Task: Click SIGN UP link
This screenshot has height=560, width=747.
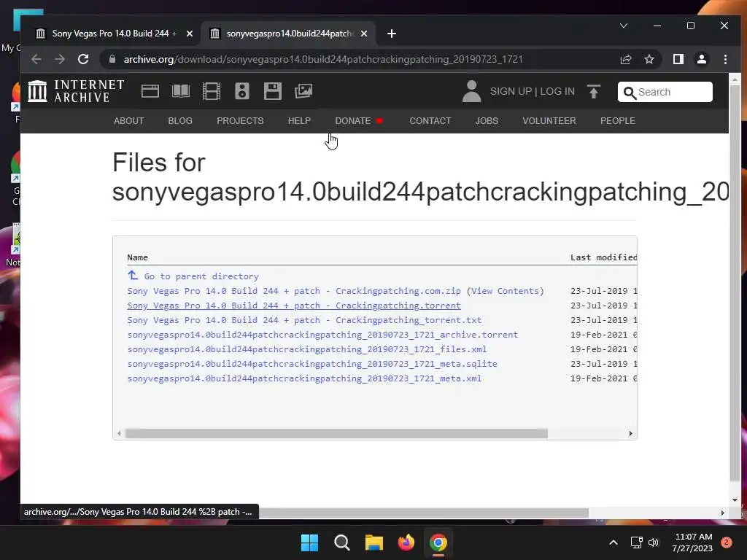Action: point(511,91)
